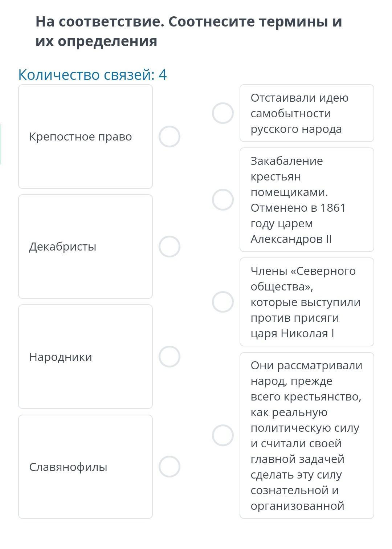The width and height of the screenshot is (392, 549).
Task: Click the Декабристы term card
Action: pos(85,247)
